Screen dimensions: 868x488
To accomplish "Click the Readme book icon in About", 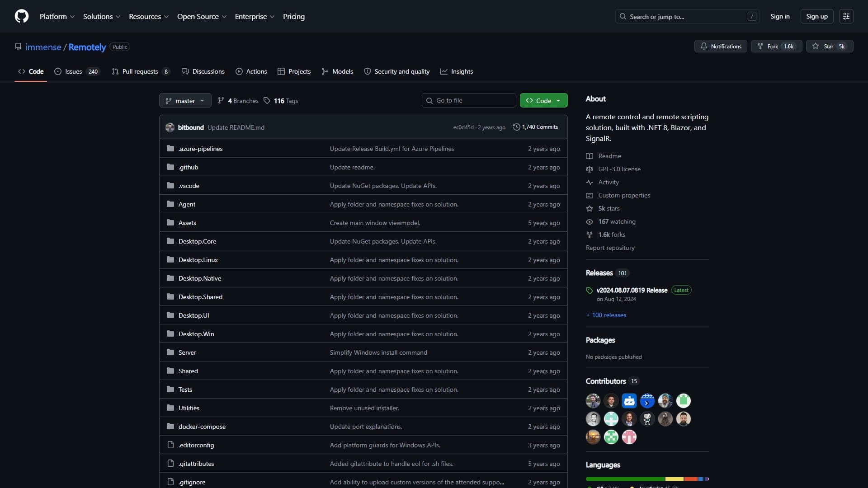I will (x=590, y=156).
